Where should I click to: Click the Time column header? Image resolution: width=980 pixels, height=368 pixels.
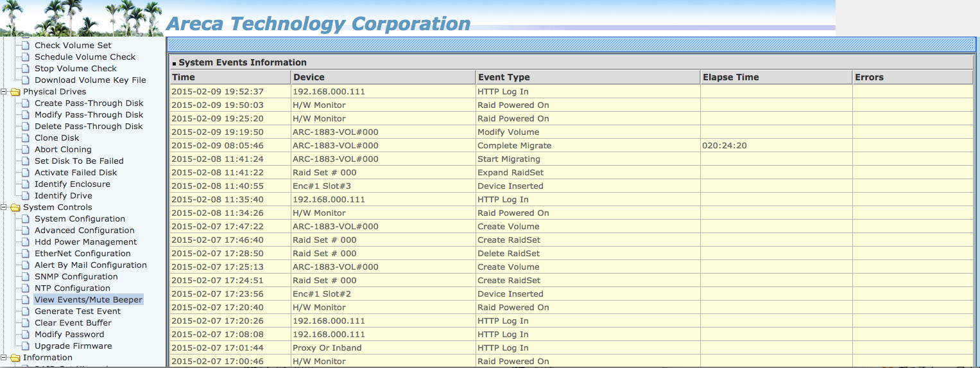coord(230,77)
